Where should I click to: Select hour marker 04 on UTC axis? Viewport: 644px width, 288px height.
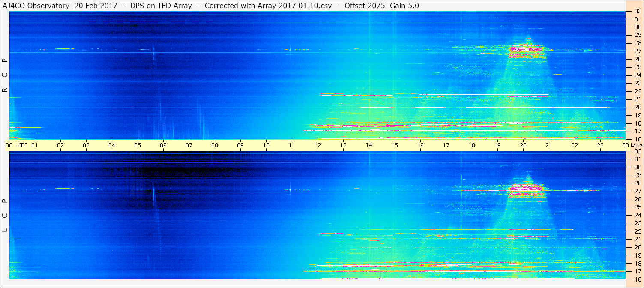tap(112, 145)
